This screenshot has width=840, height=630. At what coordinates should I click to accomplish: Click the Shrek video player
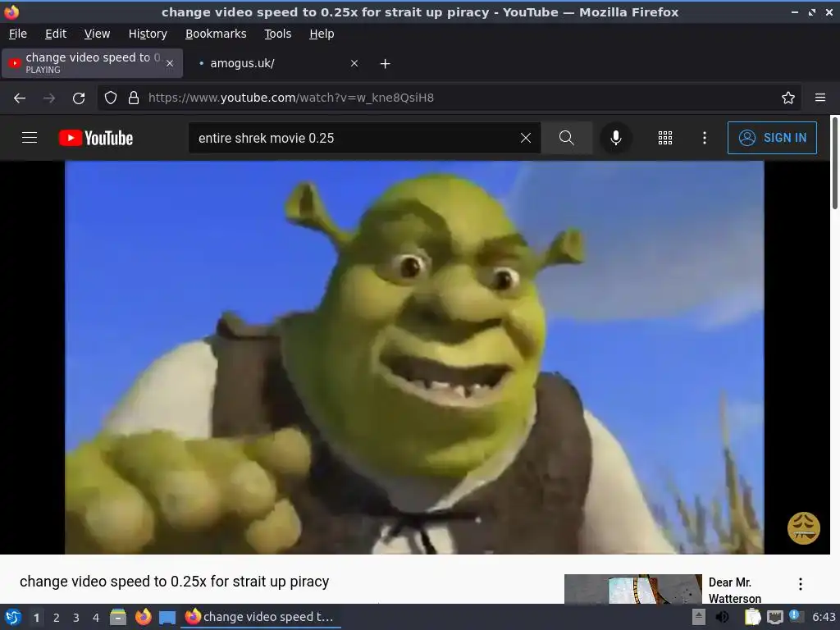tap(414, 358)
